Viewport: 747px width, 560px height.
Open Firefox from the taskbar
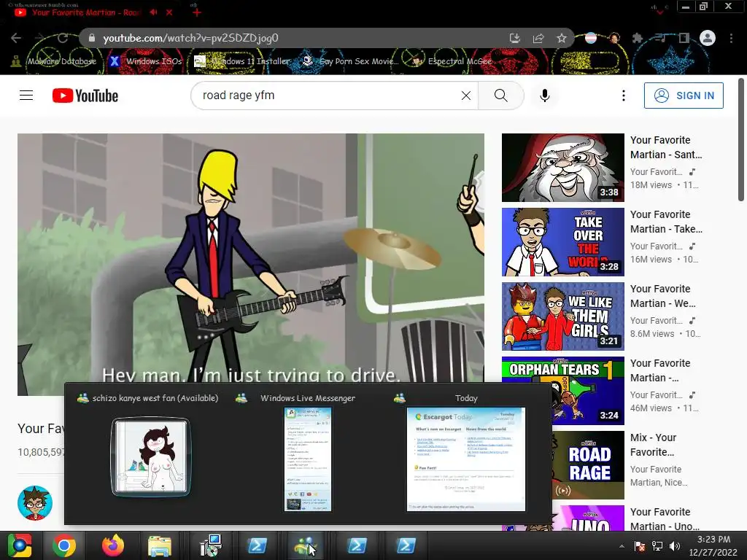point(113,545)
